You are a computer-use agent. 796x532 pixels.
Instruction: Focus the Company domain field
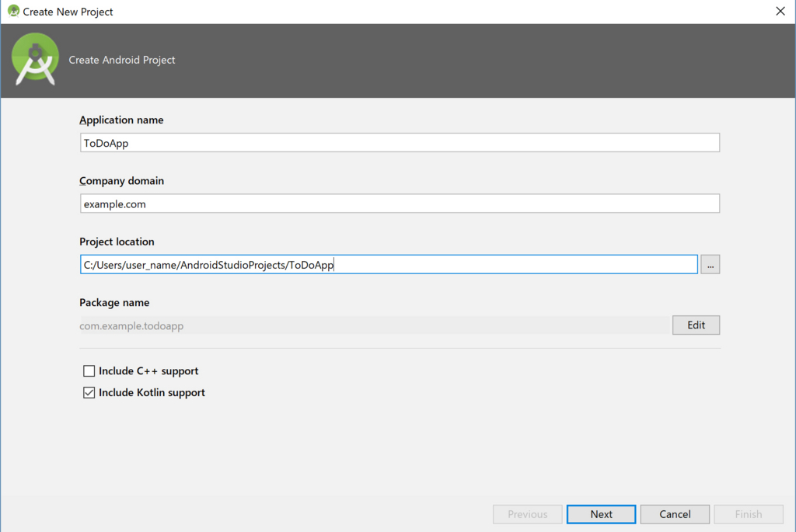pos(400,203)
